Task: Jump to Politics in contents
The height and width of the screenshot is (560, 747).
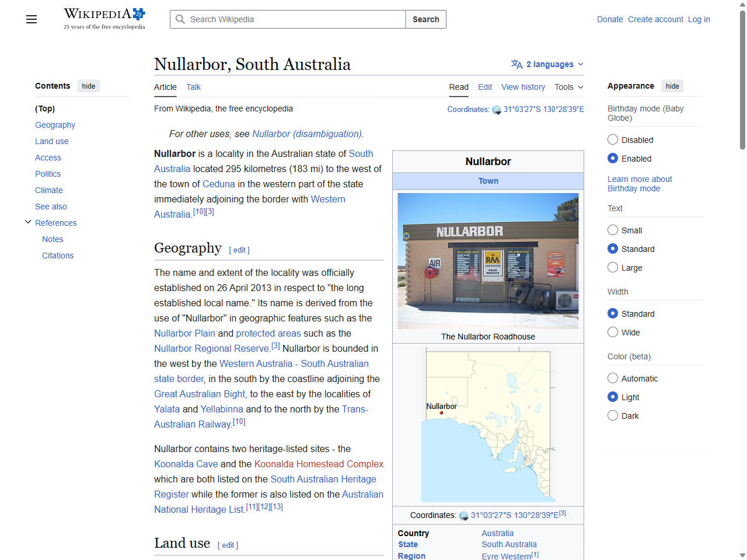Action: (48, 174)
